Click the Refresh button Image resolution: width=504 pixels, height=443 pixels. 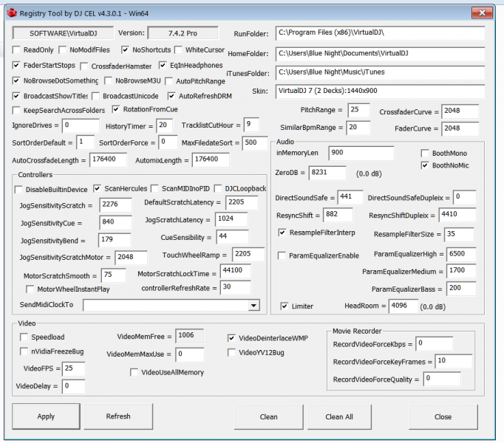point(118,416)
